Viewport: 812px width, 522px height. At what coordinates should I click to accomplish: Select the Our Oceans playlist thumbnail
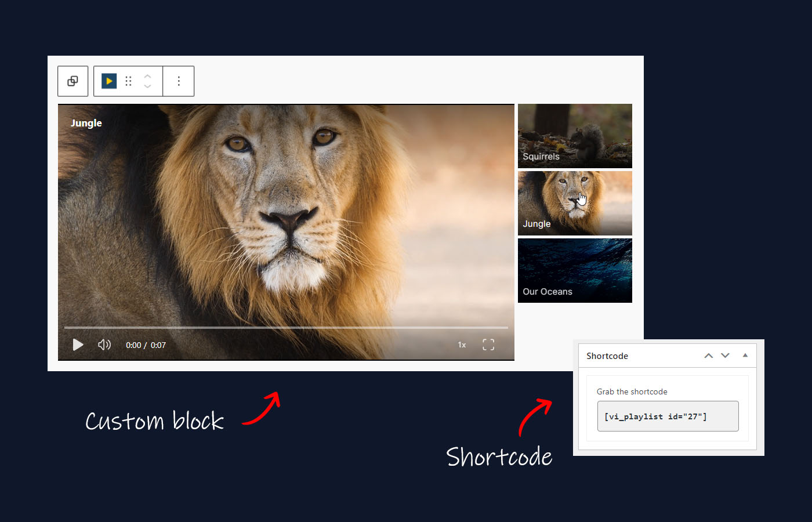[x=575, y=271]
